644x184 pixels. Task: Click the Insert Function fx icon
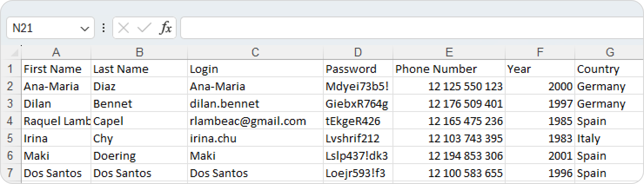point(165,28)
